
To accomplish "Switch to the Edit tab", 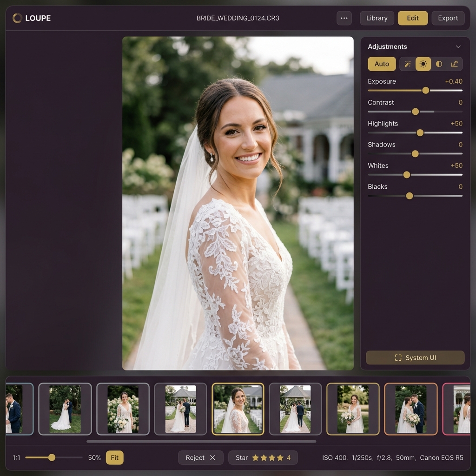I will click(413, 18).
